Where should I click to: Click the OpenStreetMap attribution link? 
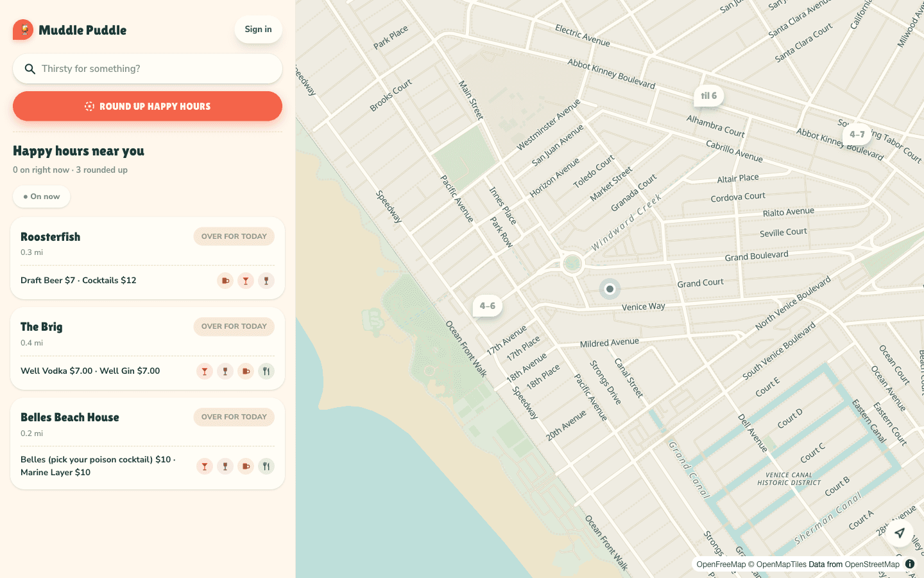[872, 565]
